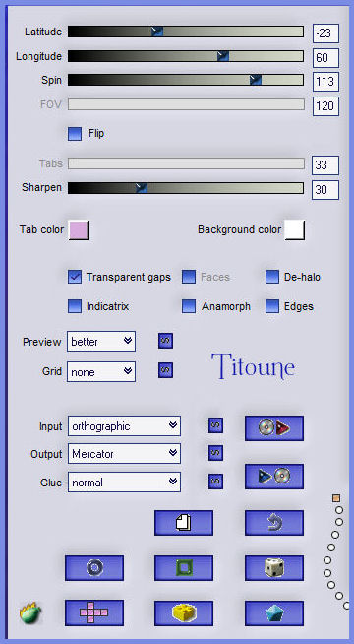Screen dimensions: 354x644
Task: Click the Tab color swatch
Action: coord(79,230)
